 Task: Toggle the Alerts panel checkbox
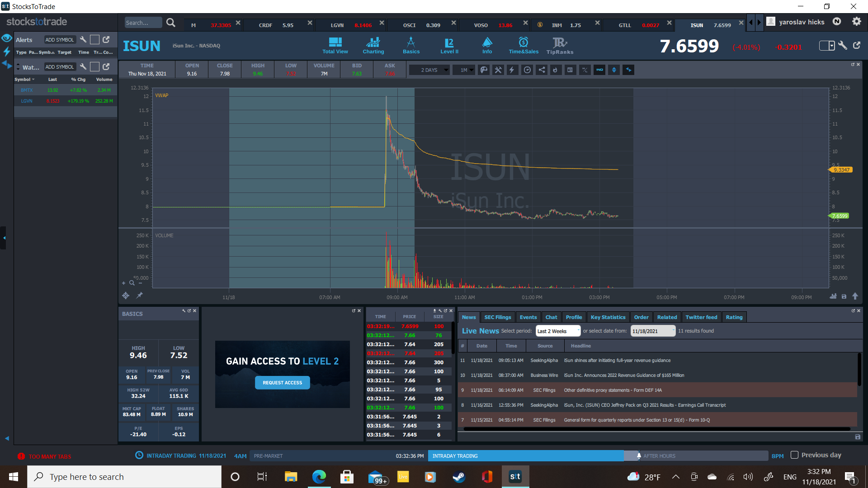[x=94, y=40]
